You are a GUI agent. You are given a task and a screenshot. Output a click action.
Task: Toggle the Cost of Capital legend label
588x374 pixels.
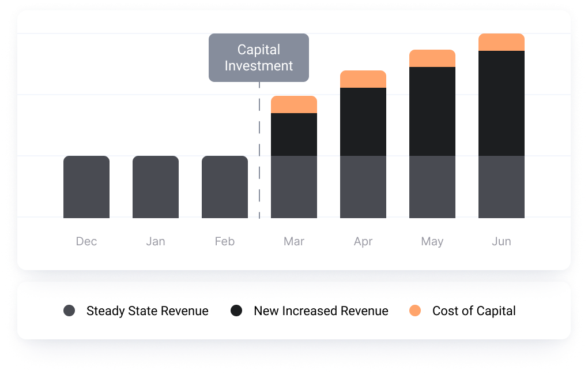click(x=474, y=311)
